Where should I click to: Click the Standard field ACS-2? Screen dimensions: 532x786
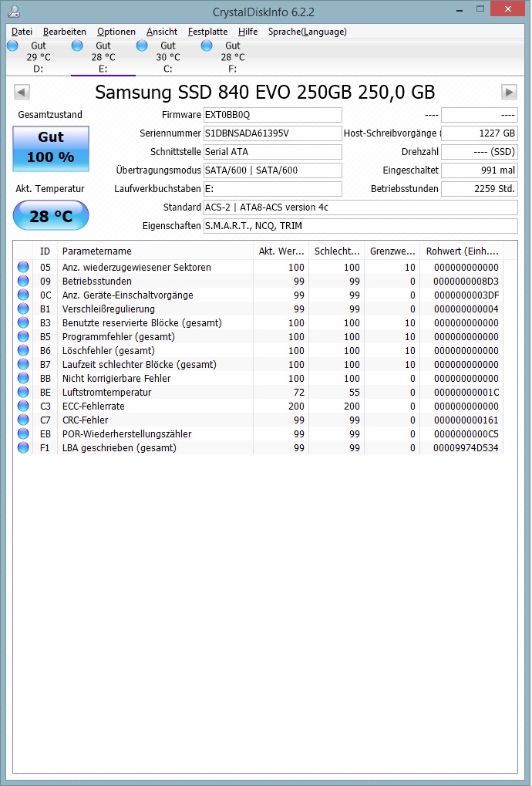360,207
